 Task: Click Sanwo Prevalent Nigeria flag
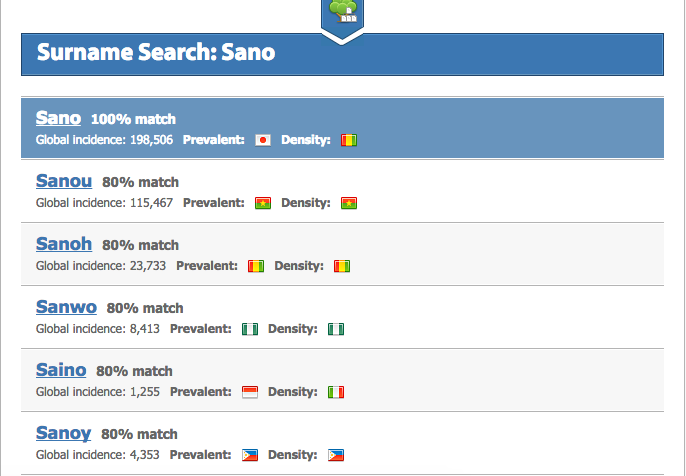pos(250,329)
